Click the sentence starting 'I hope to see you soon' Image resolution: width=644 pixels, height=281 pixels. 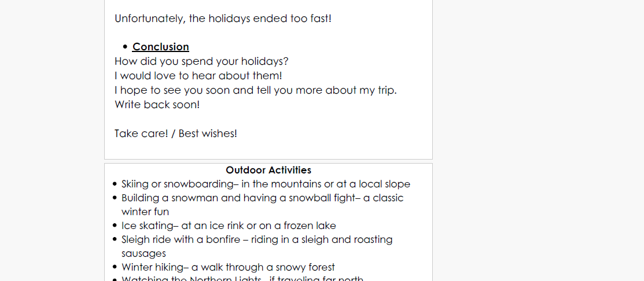tap(255, 90)
